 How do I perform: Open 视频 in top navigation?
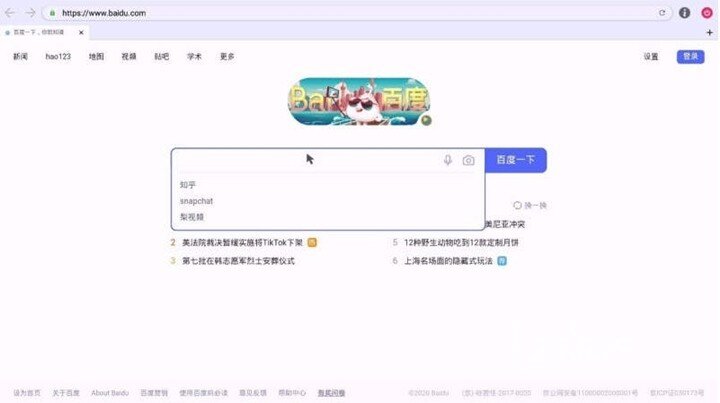129,56
